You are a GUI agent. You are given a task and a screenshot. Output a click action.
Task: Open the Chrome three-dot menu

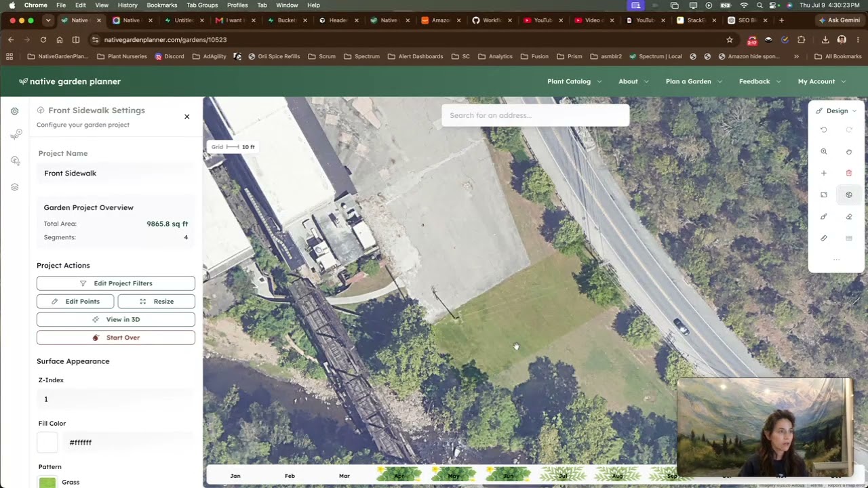point(857,40)
